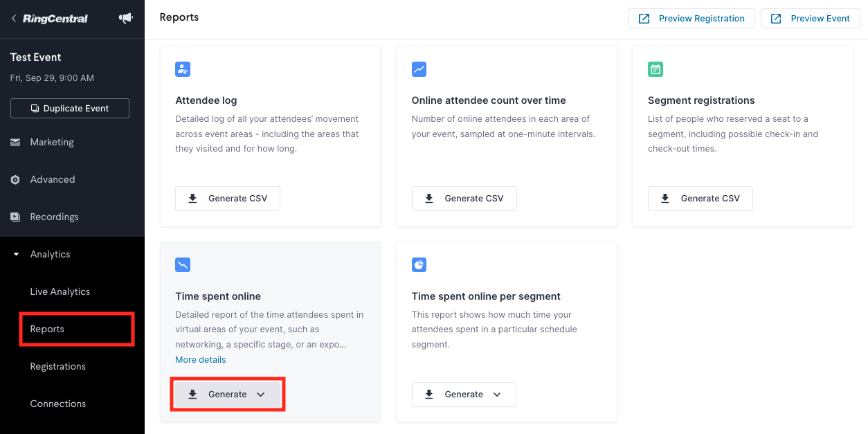Open the megaphone announcements icon
868x434 pixels.
click(126, 19)
